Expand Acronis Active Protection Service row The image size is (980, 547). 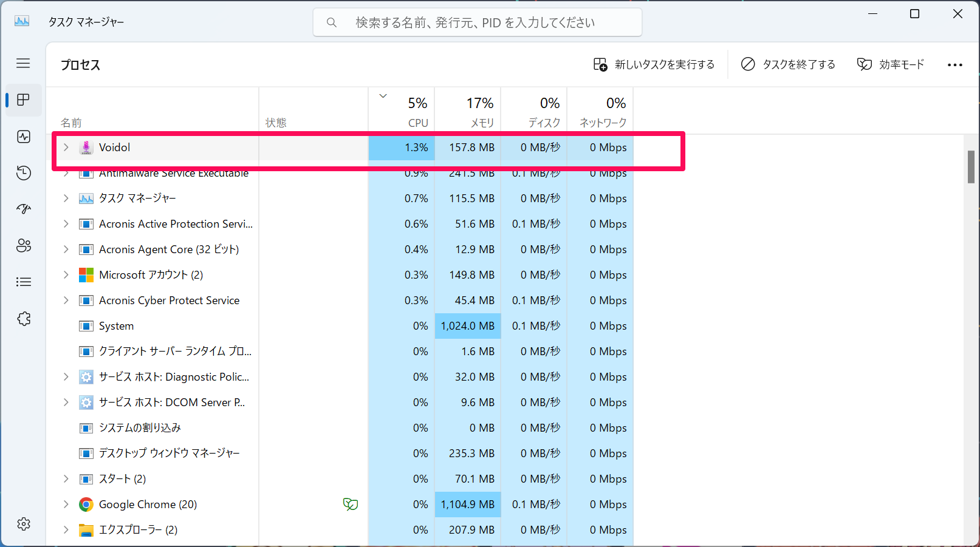click(x=66, y=224)
